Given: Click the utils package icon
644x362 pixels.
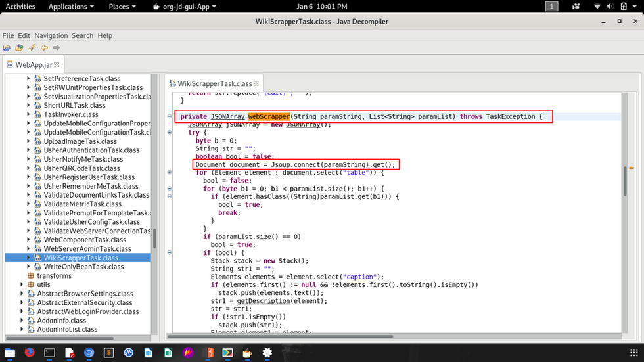Looking at the screenshot, I should pos(31,284).
